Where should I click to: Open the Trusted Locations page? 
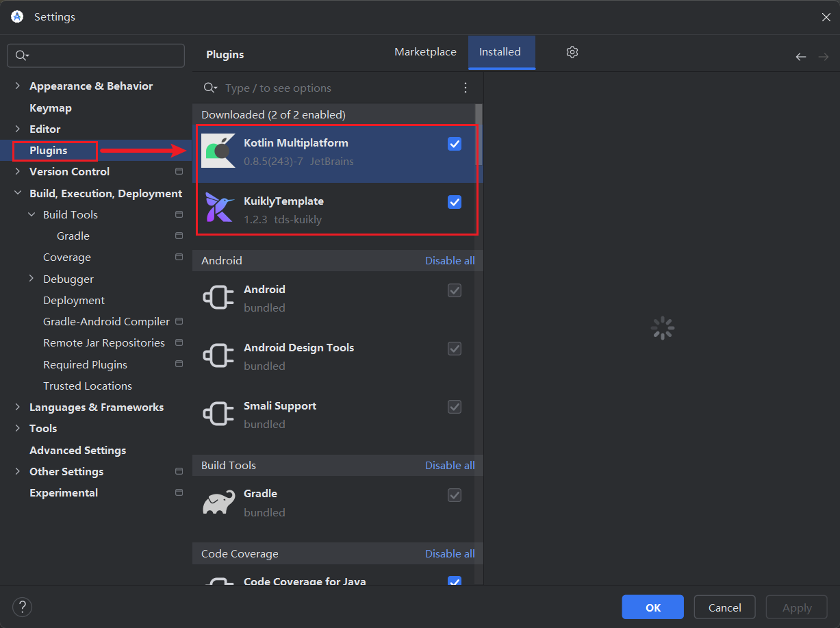point(88,386)
